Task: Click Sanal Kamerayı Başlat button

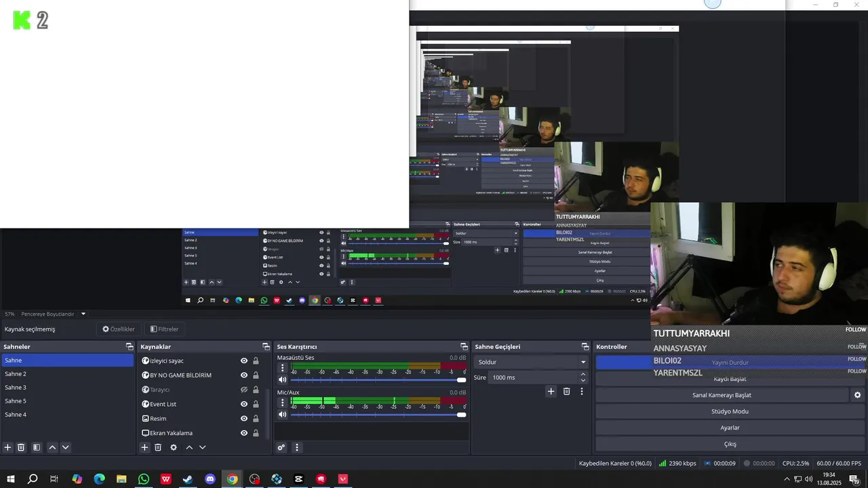Action: coord(722,395)
